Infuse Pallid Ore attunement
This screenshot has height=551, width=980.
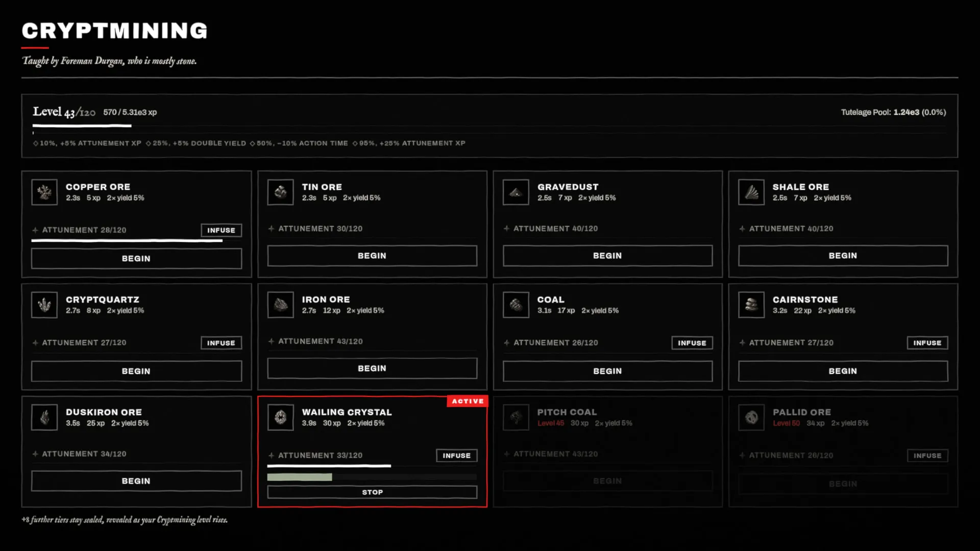[x=927, y=456]
